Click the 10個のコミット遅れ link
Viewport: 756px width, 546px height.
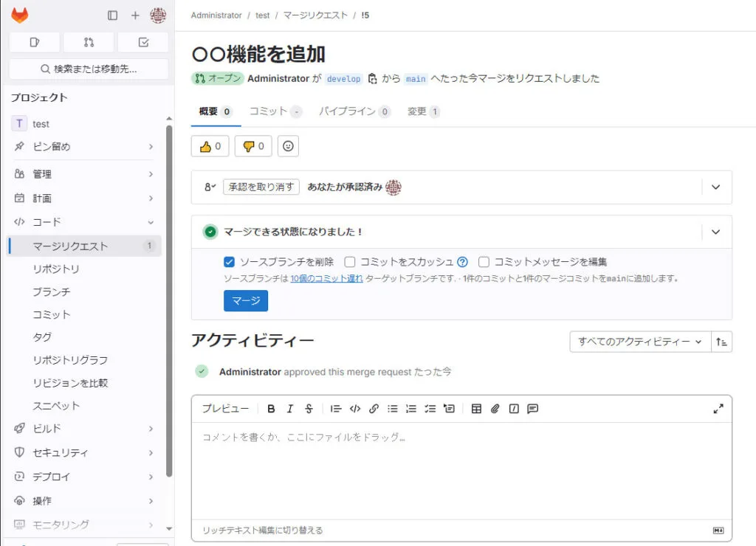point(326,279)
